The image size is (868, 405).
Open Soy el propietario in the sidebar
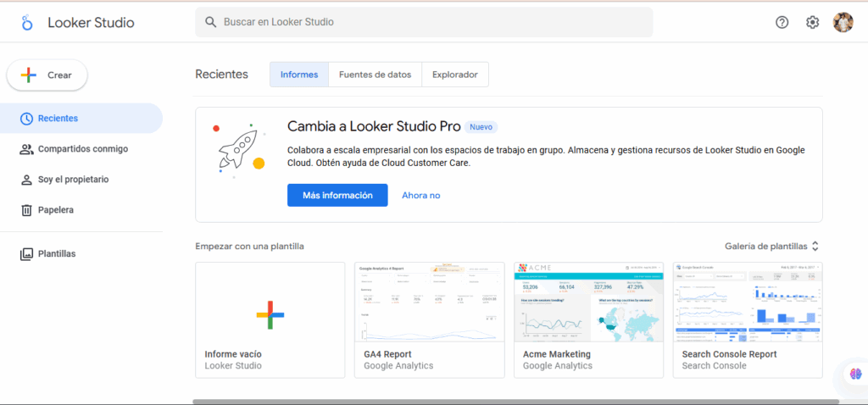81,180
